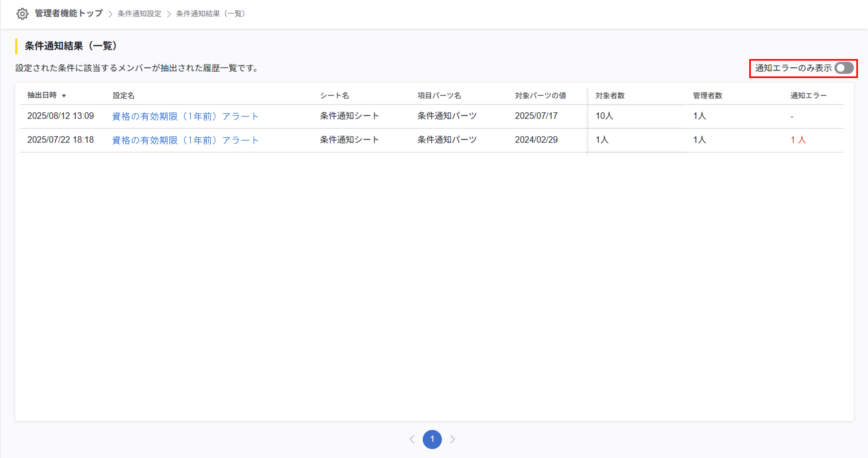868x458 pixels.
Task: Select page 1 in pagination
Action: (432, 439)
